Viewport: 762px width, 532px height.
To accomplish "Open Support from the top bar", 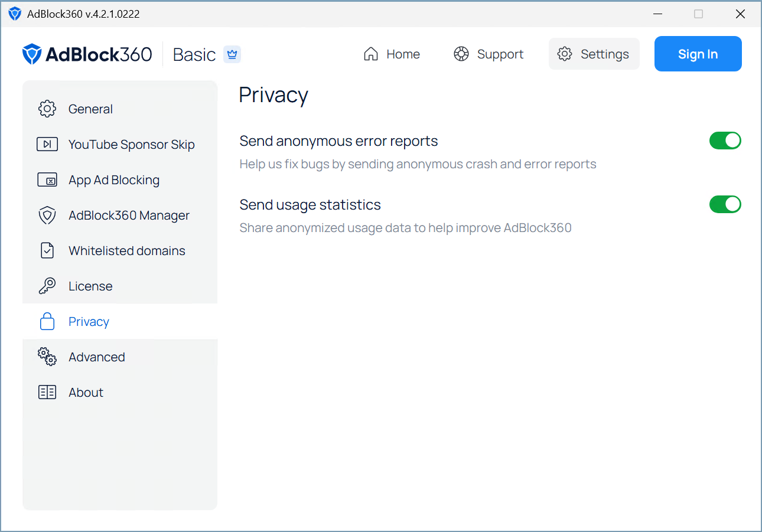I will pyautogui.click(x=489, y=54).
